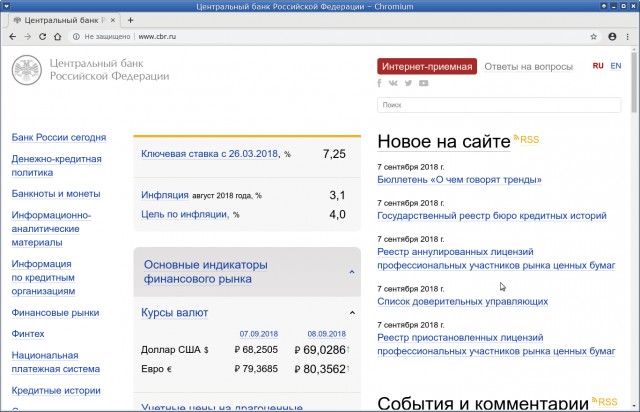
Task: Open Государственный реестр бюро кредитных историй
Action: [492, 216]
